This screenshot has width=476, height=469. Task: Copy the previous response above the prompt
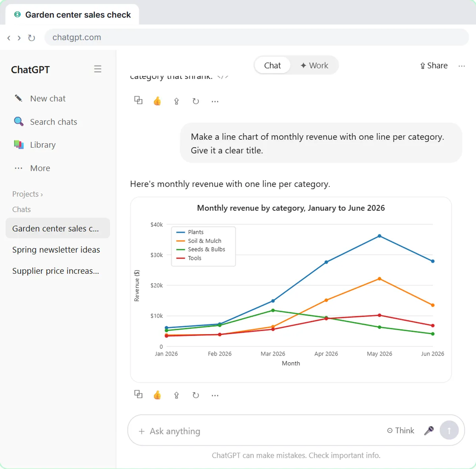[x=138, y=100]
